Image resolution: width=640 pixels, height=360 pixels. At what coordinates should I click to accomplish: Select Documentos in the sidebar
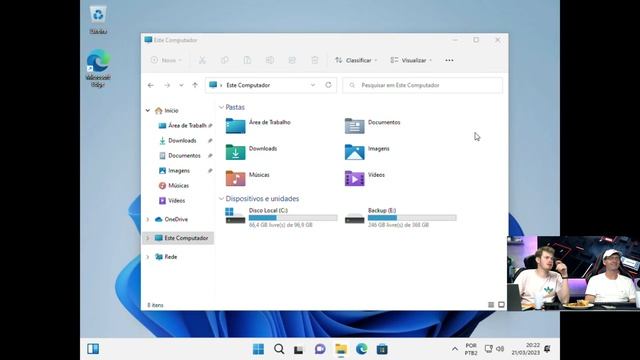[180, 156]
